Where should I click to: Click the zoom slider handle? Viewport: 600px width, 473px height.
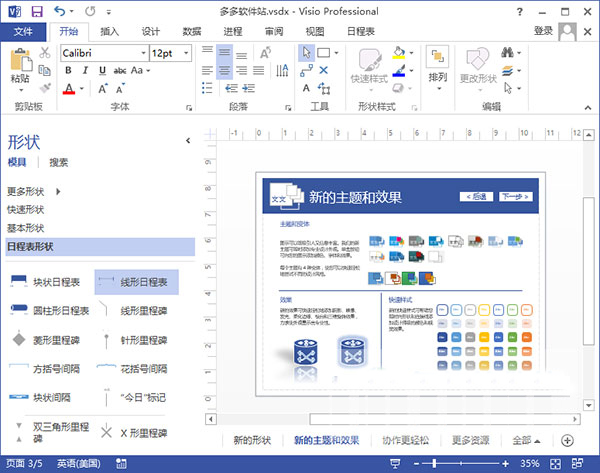click(434, 464)
